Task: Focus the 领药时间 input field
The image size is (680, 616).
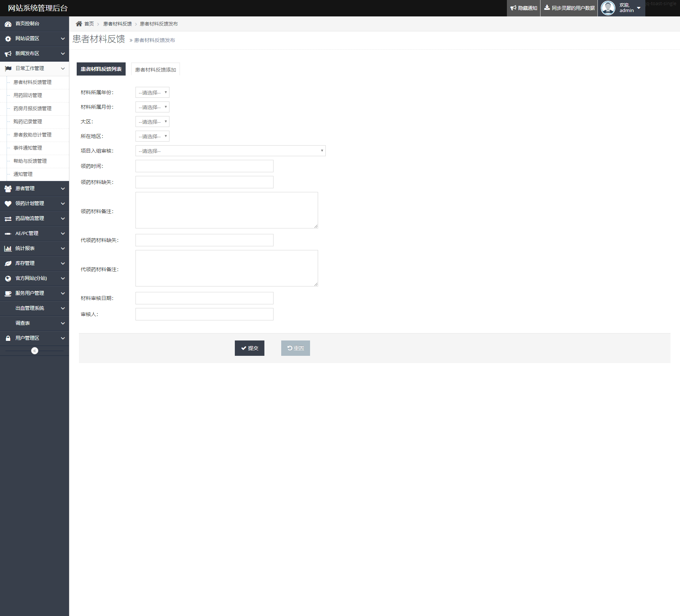Action: pos(205,166)
